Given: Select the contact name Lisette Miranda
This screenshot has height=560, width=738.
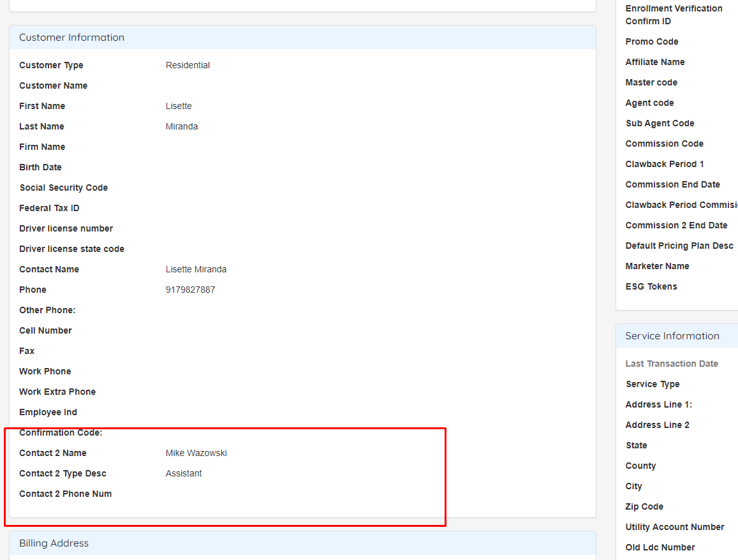Looking at the screenshot, I should click(x=196, y=270).
